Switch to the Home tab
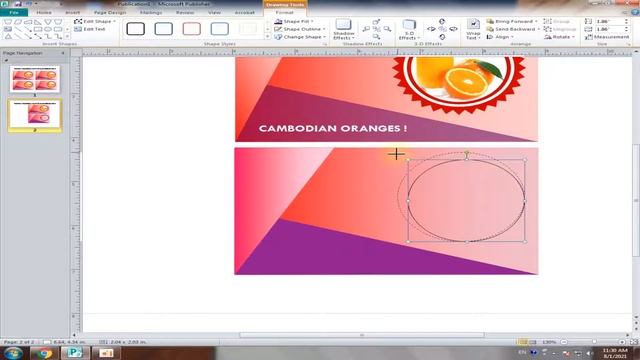This screenshot has height=360, width=640. (x=44, y=13)
